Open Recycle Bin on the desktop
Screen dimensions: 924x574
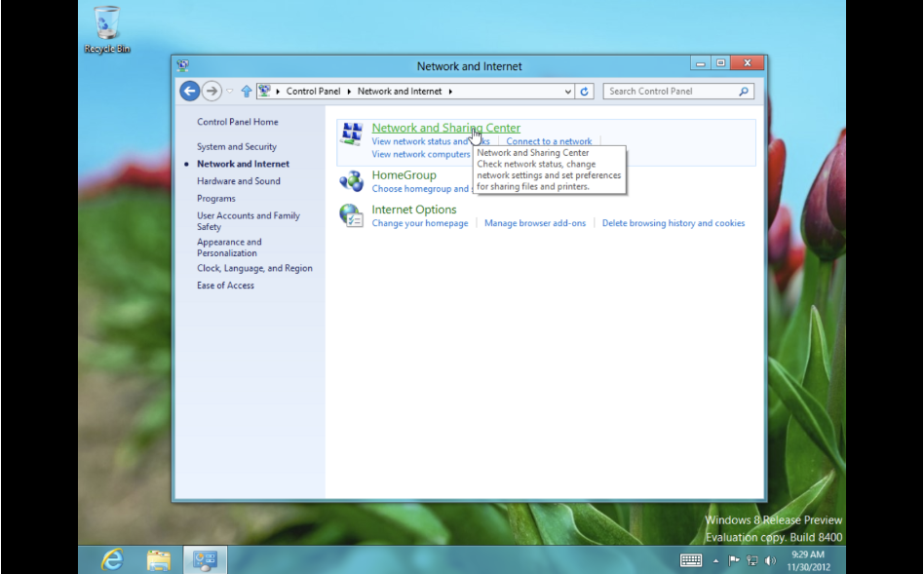106,30
